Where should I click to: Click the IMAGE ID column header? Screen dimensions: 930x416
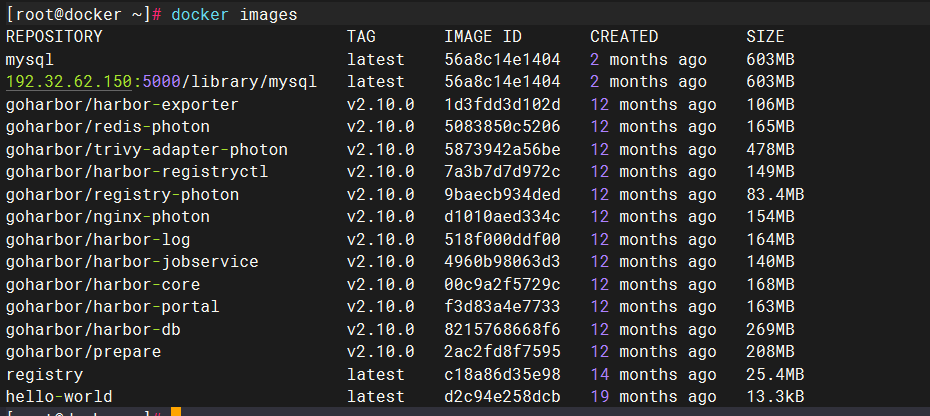click(x=483, y=37)
